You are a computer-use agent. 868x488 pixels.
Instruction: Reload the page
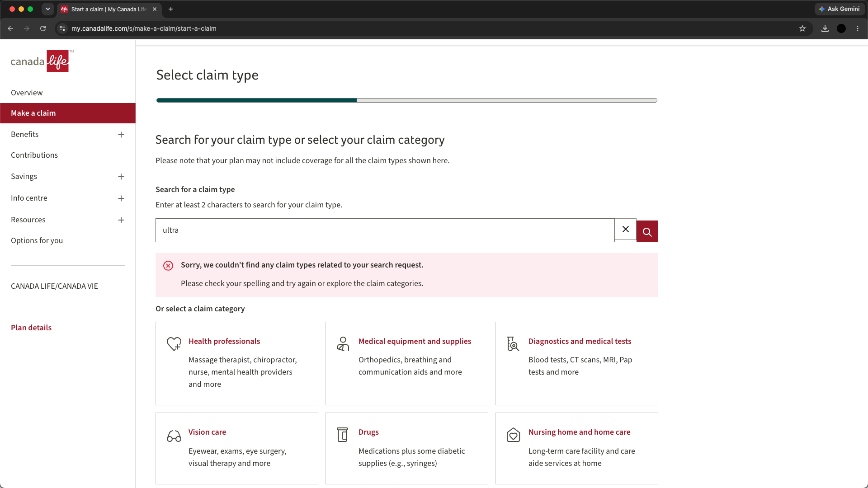tap(43, 28)
